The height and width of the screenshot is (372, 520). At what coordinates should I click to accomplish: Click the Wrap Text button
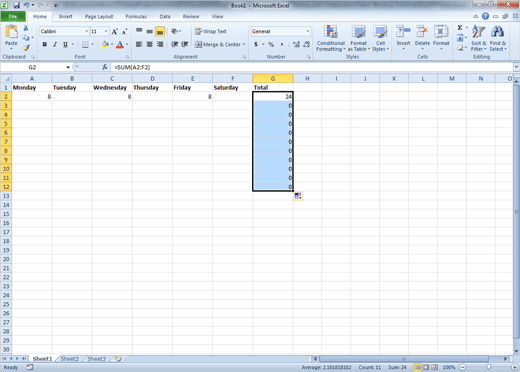(211, 31)
